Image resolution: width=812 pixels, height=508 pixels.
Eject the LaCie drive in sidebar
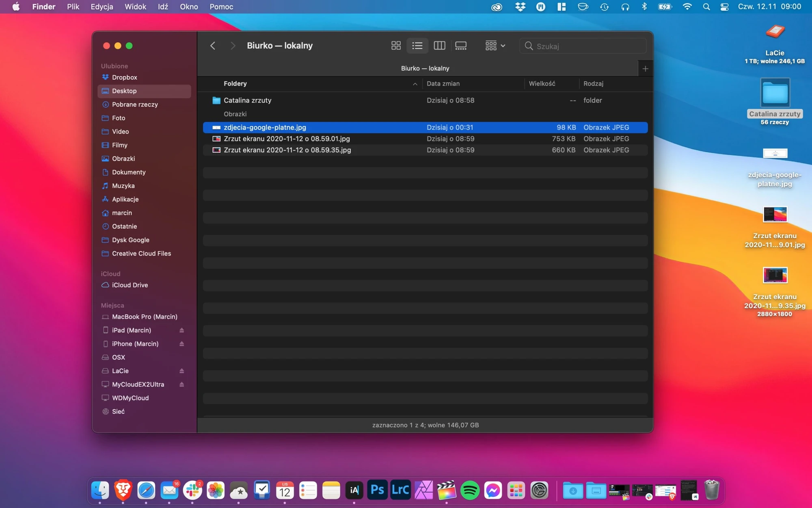182,371
